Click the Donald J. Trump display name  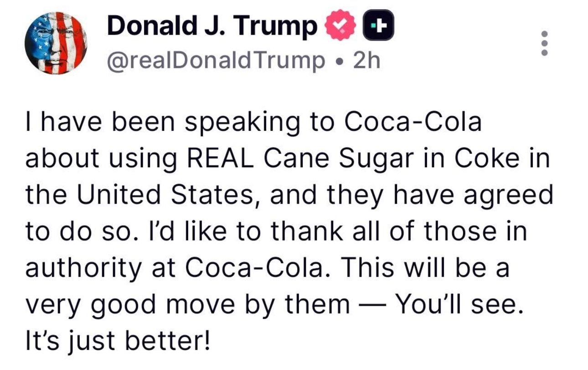[212, 27]
